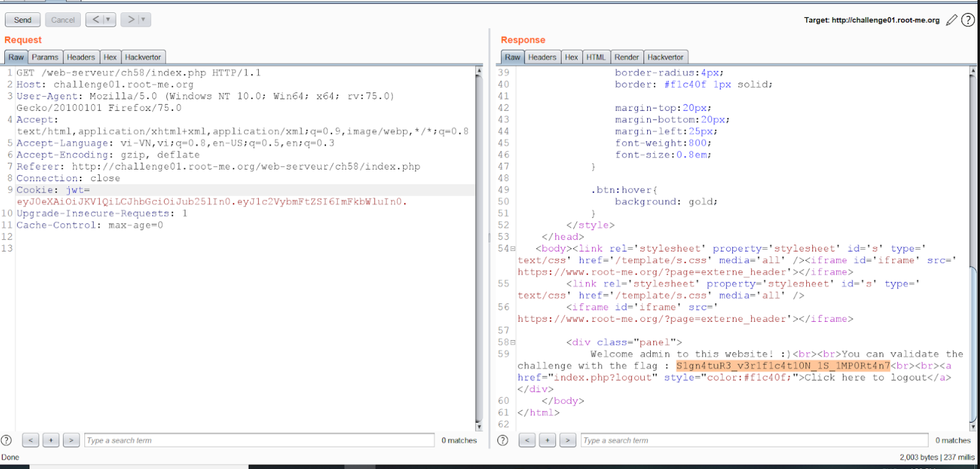
Task: Click the Cookie: jwt= header line
Action: [x=53, y=190]
